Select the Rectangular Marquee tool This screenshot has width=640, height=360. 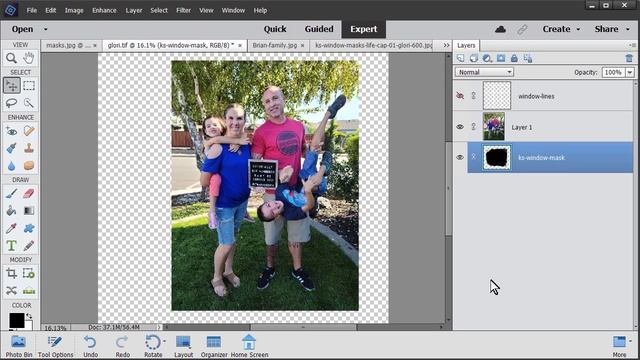[x=29, y=85]
